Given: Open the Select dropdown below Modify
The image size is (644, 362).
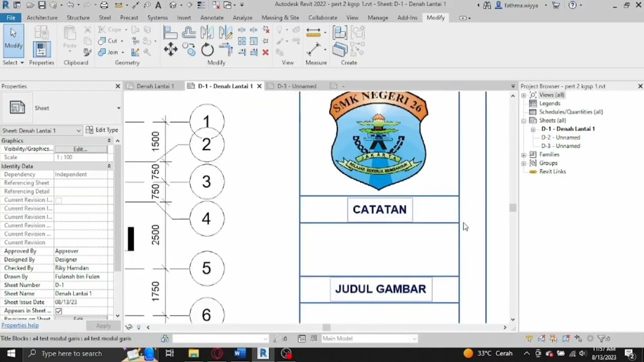Looking at the screenshot, I should coord(13,63).
